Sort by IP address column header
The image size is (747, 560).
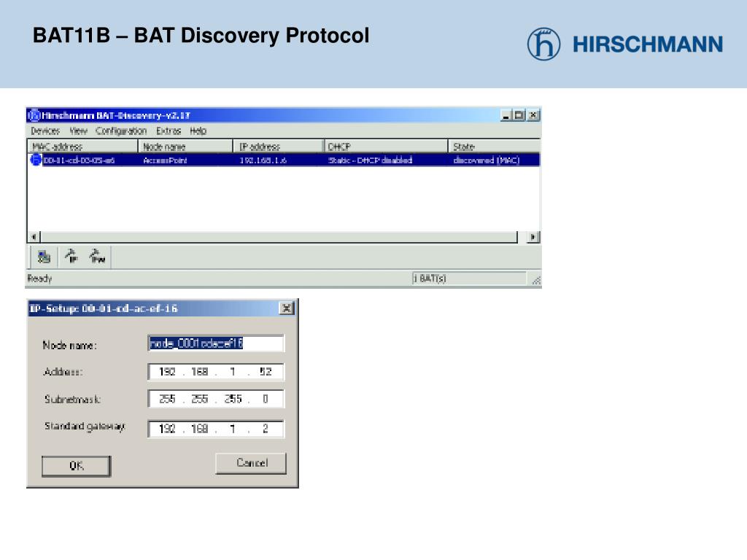click(278, 146)
